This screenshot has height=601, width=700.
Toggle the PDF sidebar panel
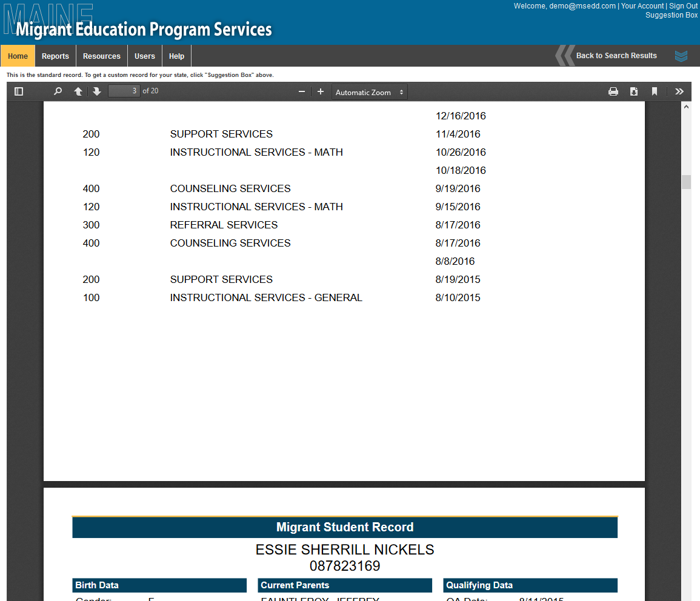tap(18, 91)
